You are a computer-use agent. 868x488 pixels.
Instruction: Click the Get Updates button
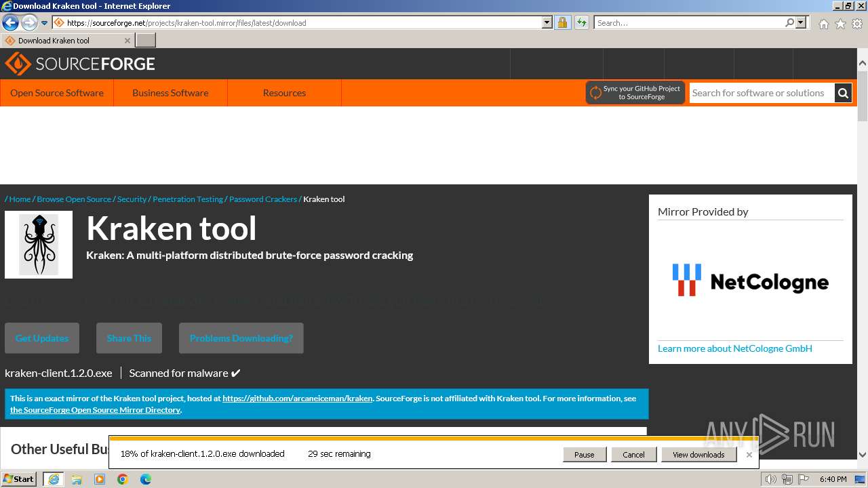pos(42,338)
